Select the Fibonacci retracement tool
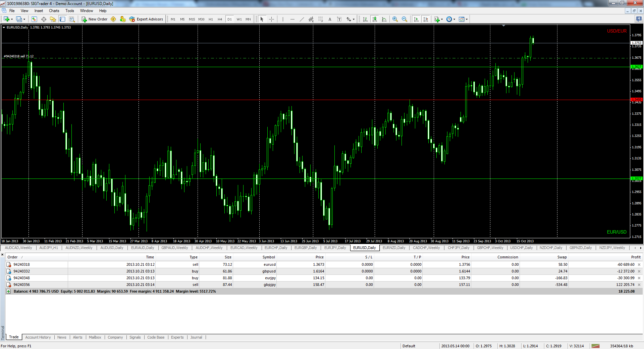644x349 pixels. (320, 19)
